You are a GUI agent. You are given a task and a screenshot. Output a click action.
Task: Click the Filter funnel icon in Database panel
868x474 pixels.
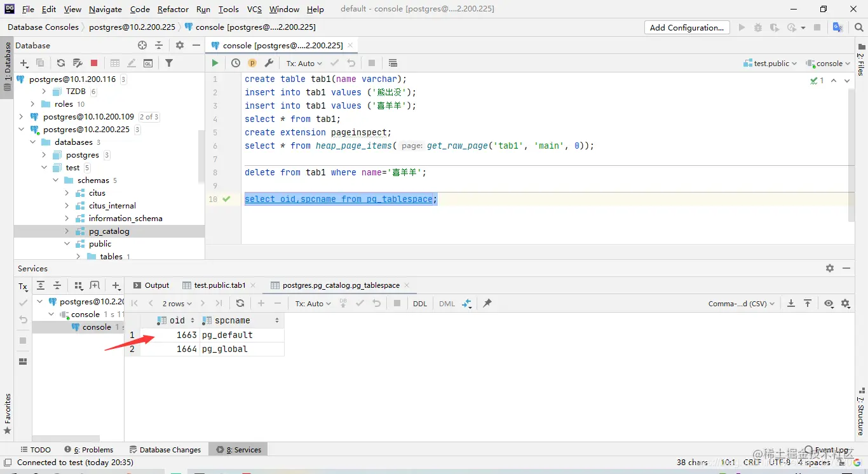click(169, 63)
